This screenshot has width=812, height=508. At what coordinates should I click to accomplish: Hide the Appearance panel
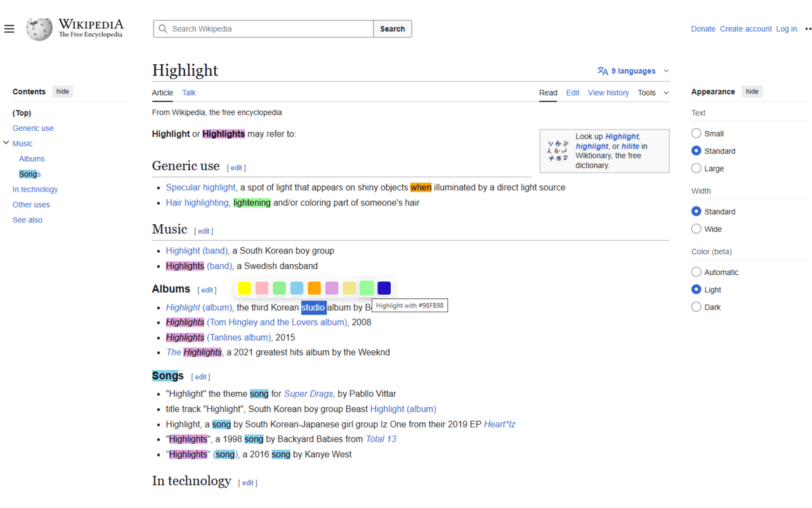click(752, 91)
